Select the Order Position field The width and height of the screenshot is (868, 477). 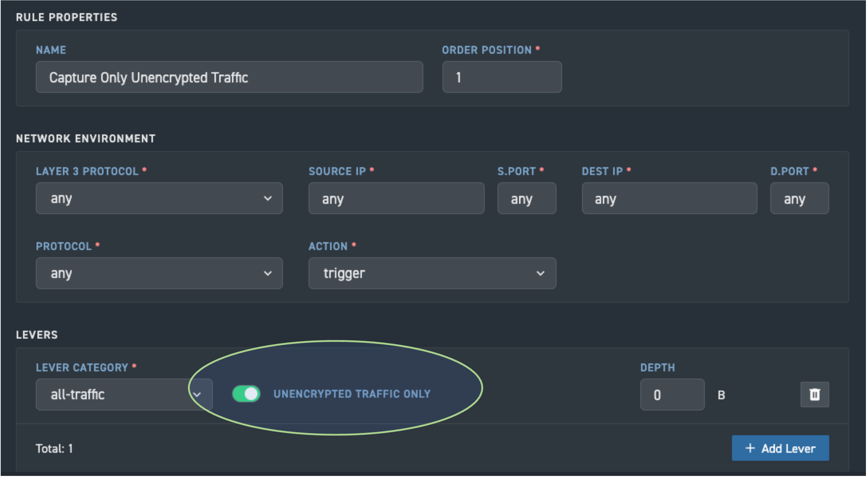click(501, 77)
